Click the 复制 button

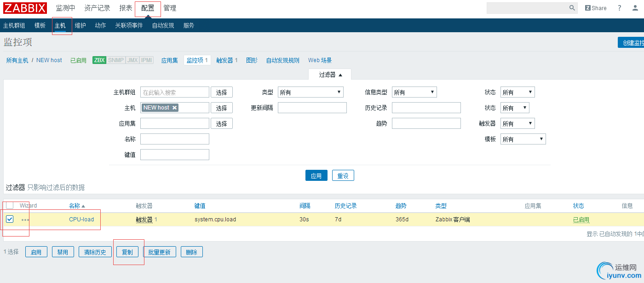click(x=127, y=252)
